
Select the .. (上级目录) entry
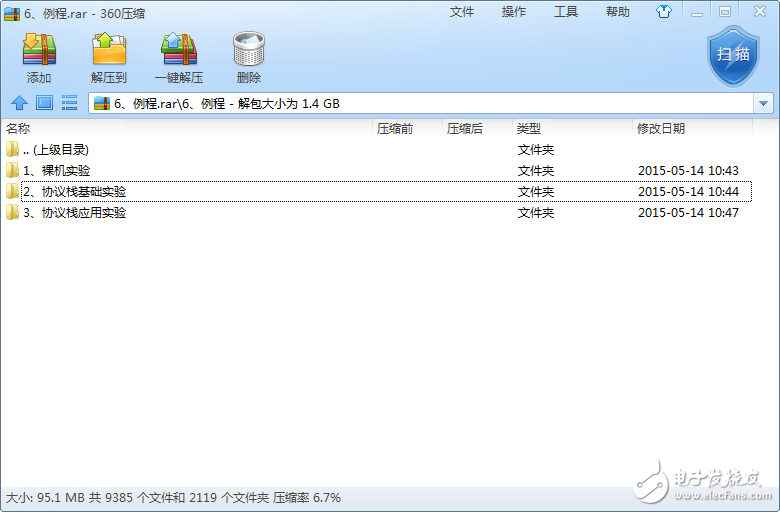click(56, 150)
